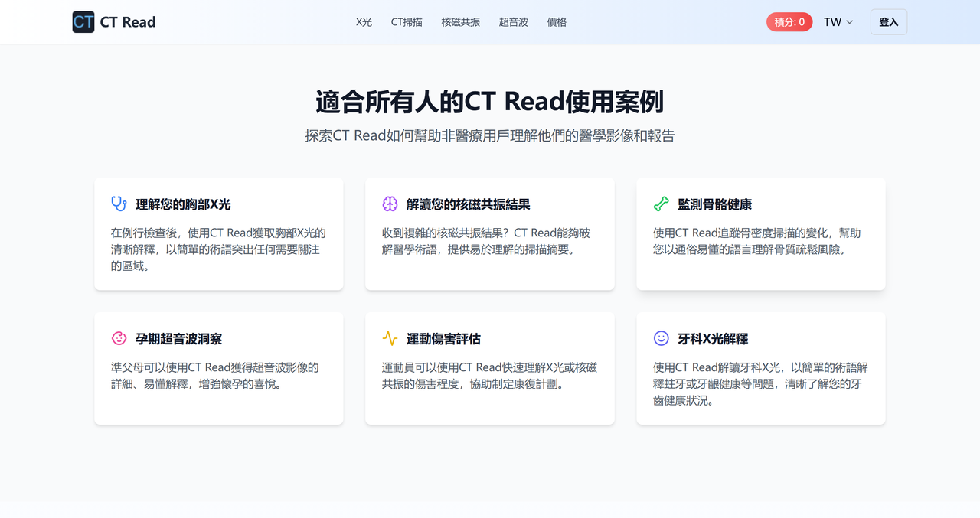This screenshot has width=980, height=518.
Task: Click the description beginning 在例行檢查後
Action: pos(218,249)
